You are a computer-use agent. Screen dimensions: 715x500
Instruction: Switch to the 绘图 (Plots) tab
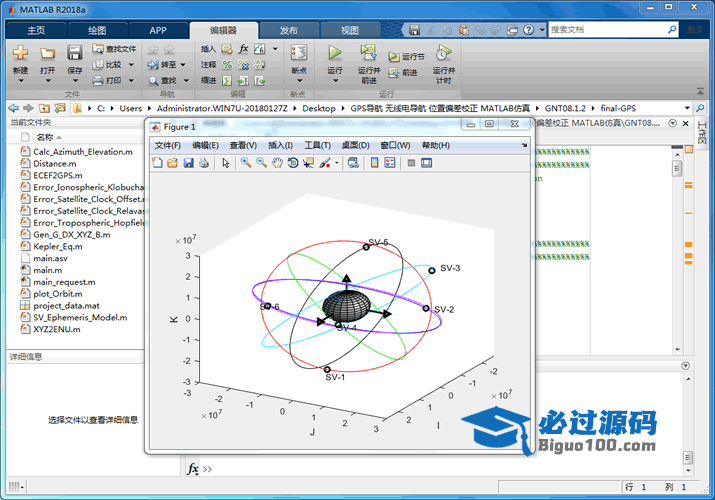tap(97, 30)
